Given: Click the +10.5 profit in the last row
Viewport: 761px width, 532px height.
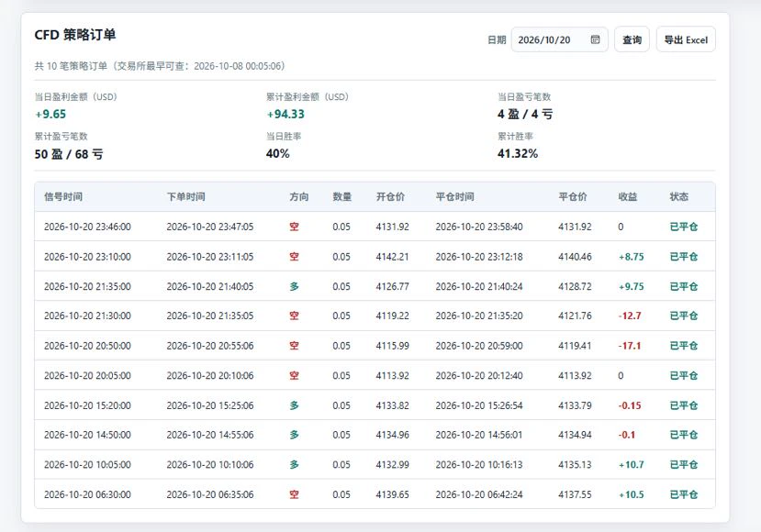Looking at the screenshot, I should (631, 494).
